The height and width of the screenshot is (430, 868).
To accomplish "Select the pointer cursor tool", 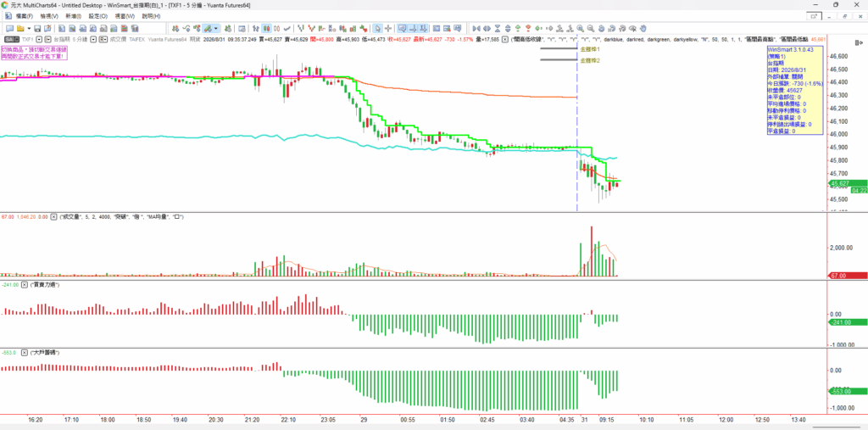I will (377, 28).
